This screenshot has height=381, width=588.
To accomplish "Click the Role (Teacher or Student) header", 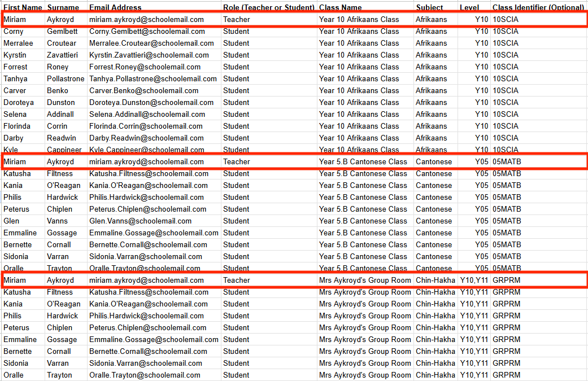I will click(268, 7).
